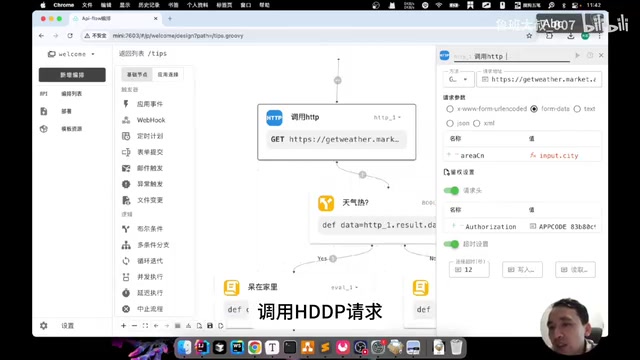Open 鉴权设置 authorization settings

(x=459, y=172)
